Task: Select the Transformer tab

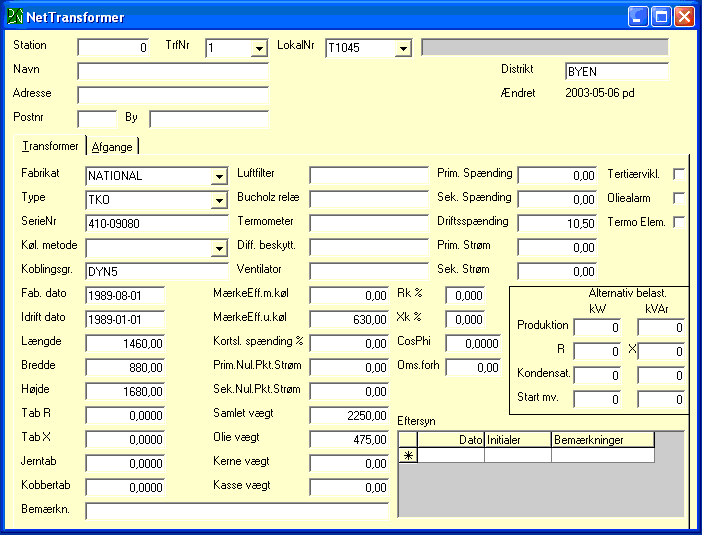Action: [50, 147]
